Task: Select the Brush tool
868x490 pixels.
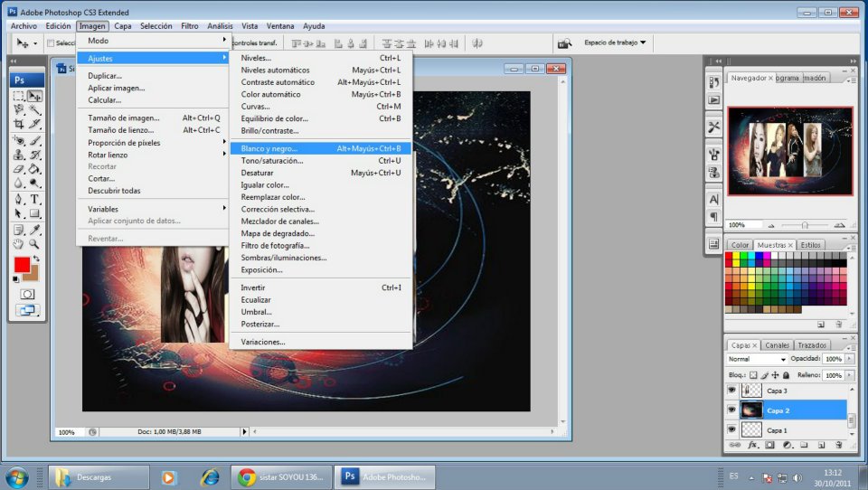Action: [34, 141]
